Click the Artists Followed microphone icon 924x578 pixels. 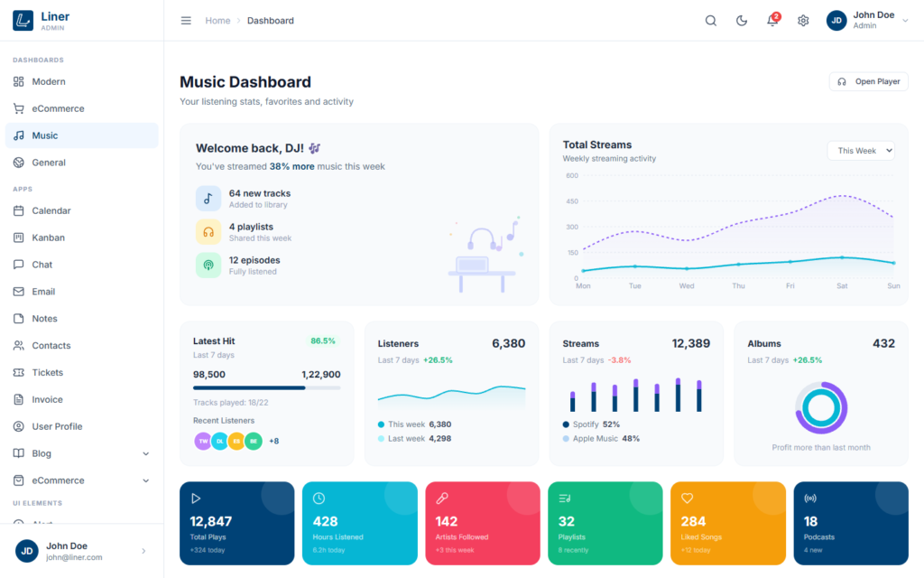pos(442,499)
